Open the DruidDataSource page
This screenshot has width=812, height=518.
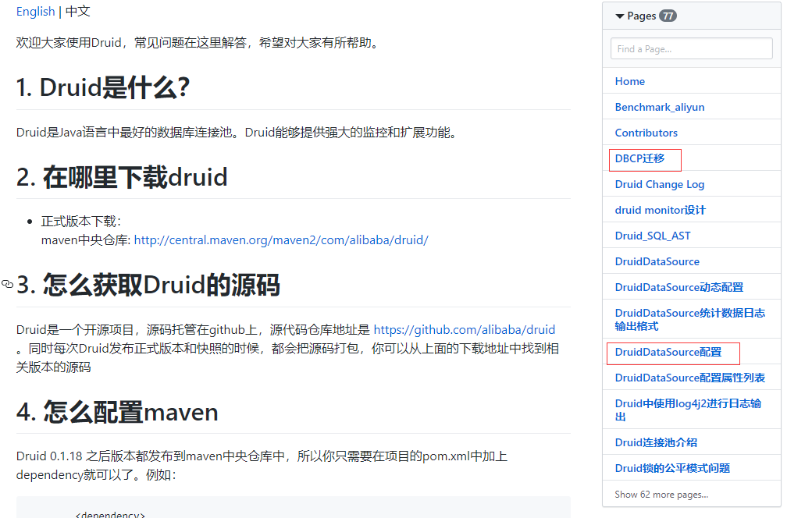[657, 261]
